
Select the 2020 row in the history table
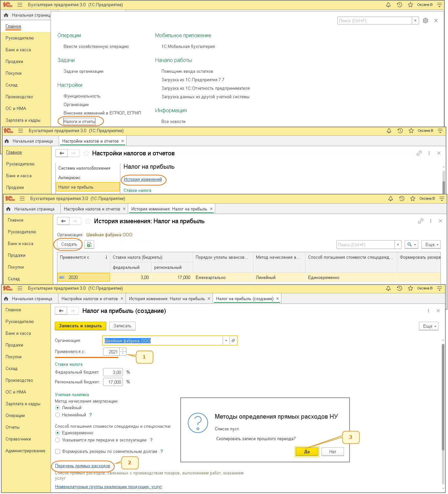[249, 277]
